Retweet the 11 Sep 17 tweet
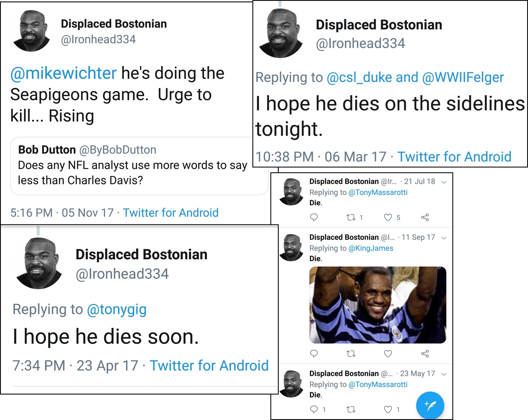528x420 pixels. coord(351,353)
